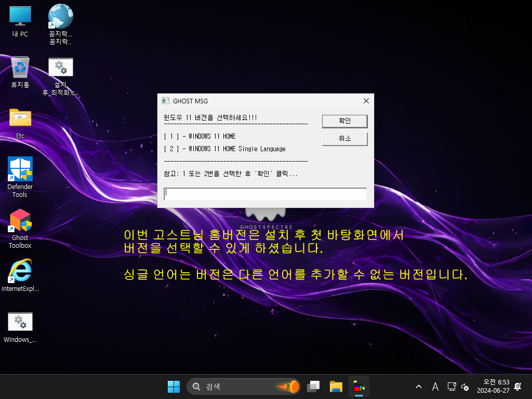Open the notification bell icon
This screenshot has height=399, width=532.
click(x=518, y=387)
